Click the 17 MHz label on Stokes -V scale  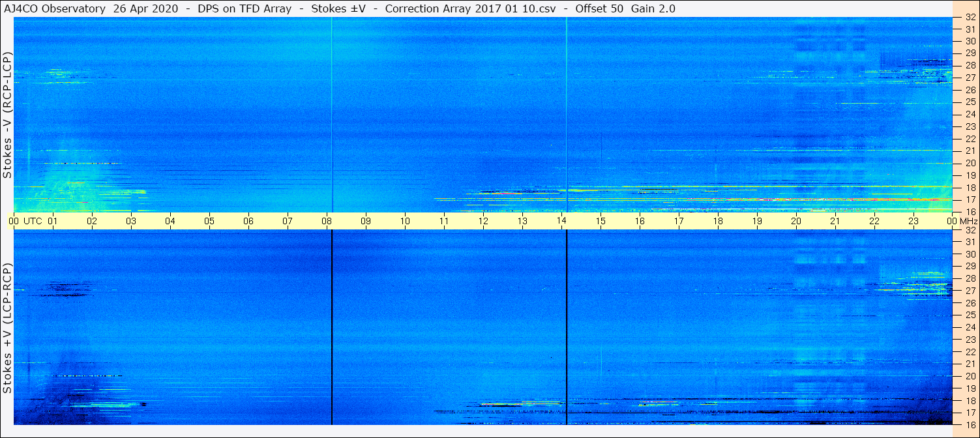[x=970, y=199]
